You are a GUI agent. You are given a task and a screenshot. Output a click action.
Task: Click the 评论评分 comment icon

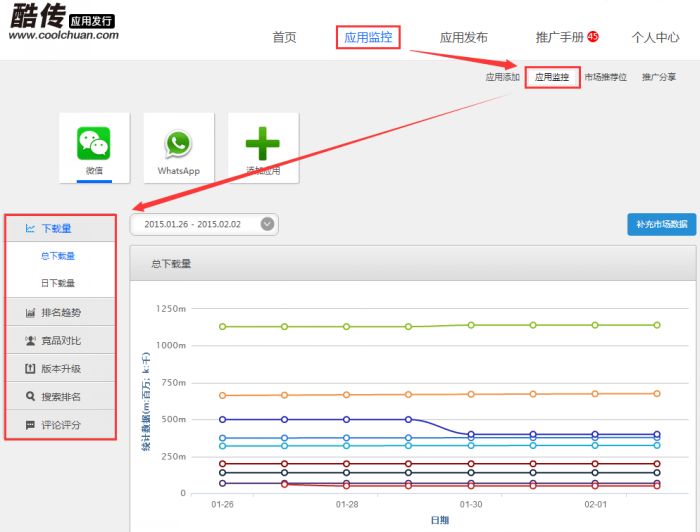click(x=30, y=424)
